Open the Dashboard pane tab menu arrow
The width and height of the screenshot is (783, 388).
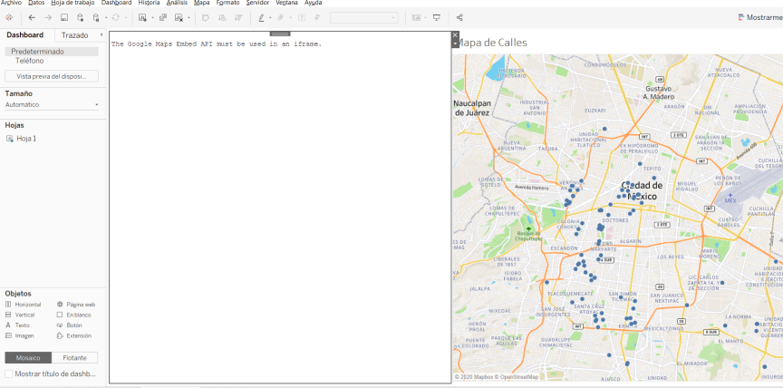[x=101, y=35]
